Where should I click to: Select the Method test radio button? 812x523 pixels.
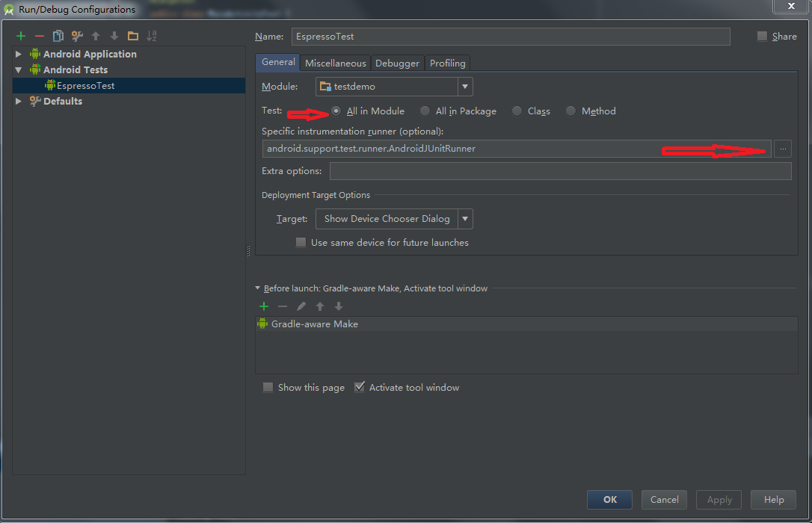pyautogui.click(x=570, y=111)
